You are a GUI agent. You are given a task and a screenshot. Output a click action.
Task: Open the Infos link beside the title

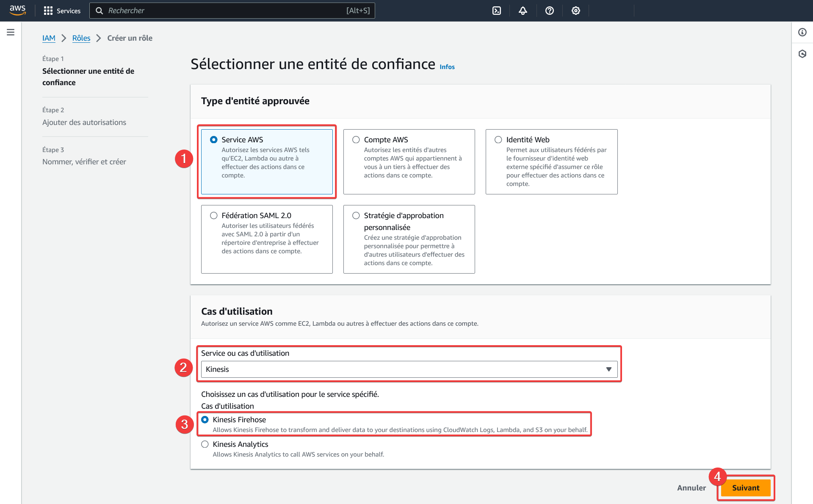pos(447,67)
